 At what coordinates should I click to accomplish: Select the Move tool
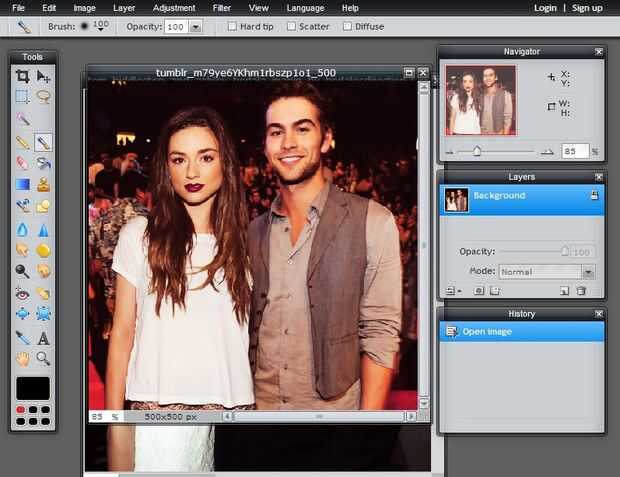click(43, 76)
